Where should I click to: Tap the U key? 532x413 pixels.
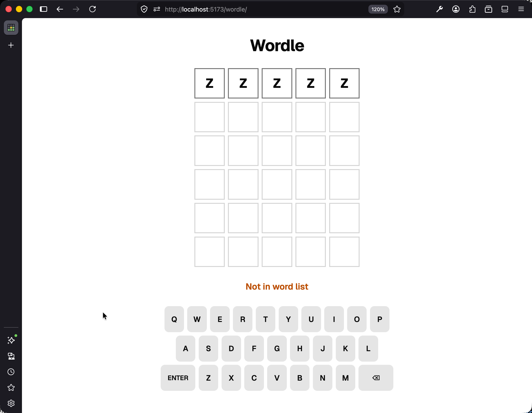(x=311, y=319)
